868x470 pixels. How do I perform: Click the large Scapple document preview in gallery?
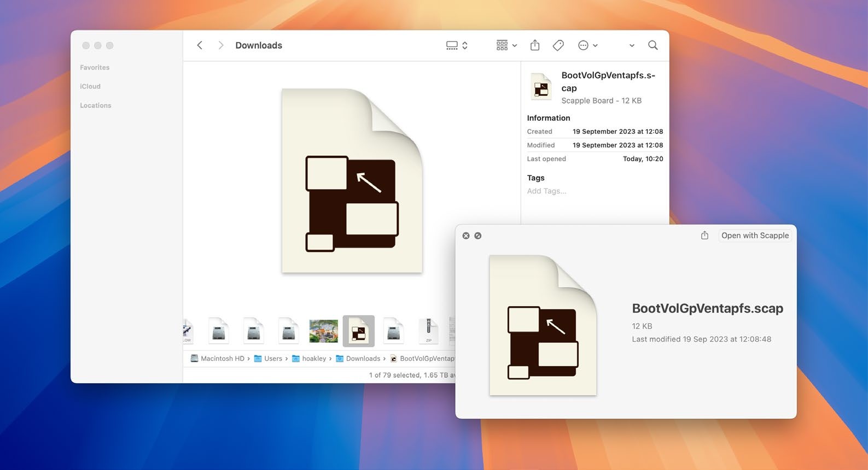pyautogui.click(x=352, y=180)
